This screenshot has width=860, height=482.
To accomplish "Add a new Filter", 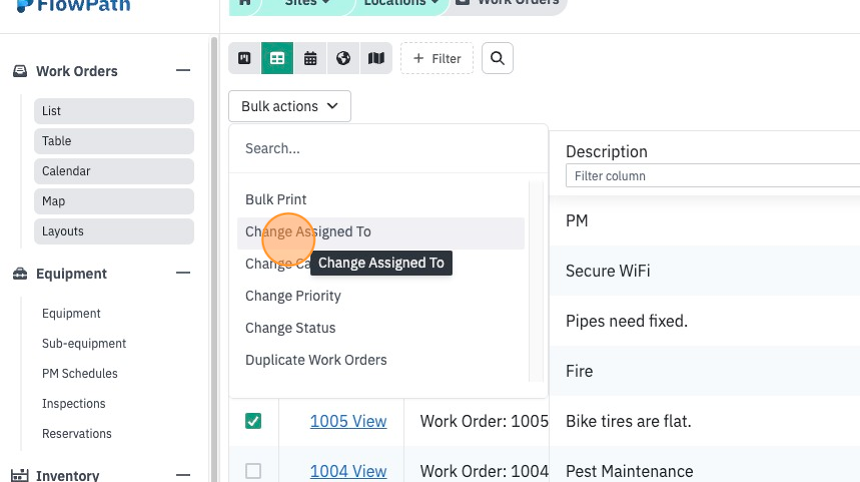I will 437,58.
